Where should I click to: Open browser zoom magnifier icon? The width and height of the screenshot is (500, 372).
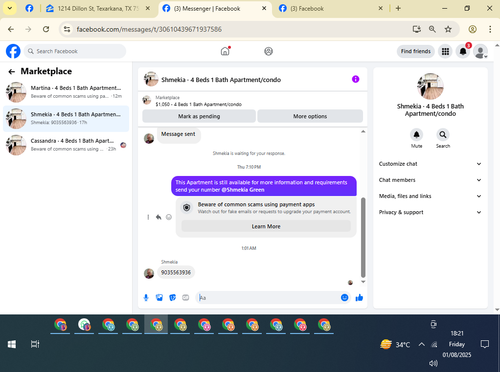tap(432, 29)
